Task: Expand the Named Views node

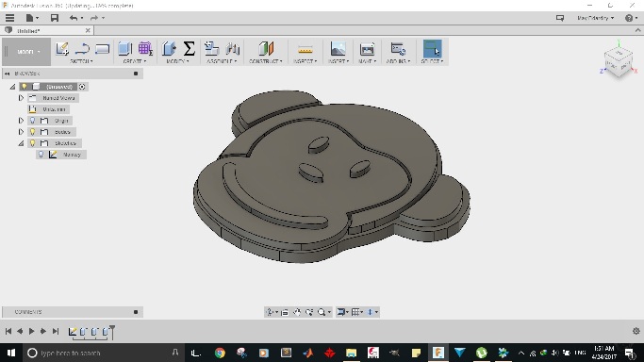Action: 21,98
